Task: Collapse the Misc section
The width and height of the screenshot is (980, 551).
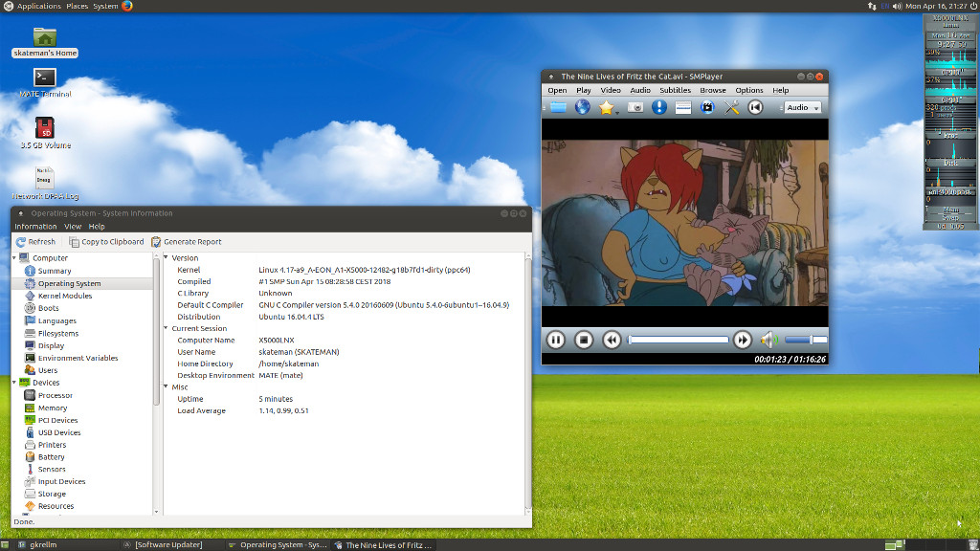Action: [167, 386]
